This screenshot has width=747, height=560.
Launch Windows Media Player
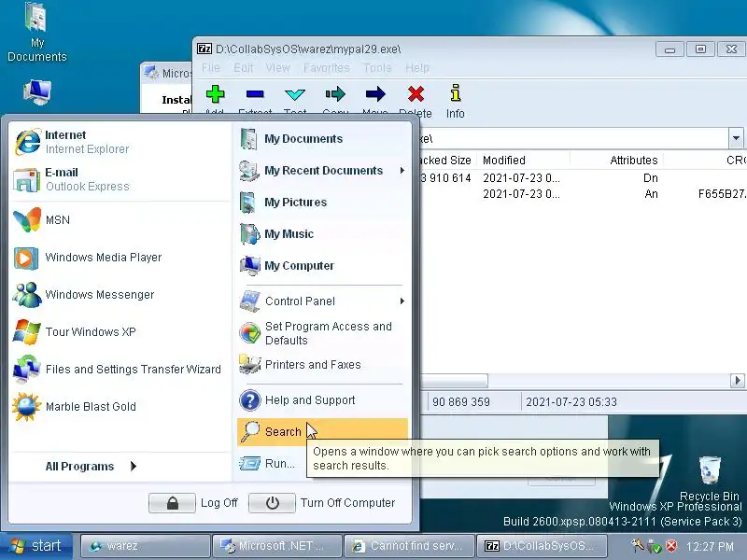click(120, 258)
